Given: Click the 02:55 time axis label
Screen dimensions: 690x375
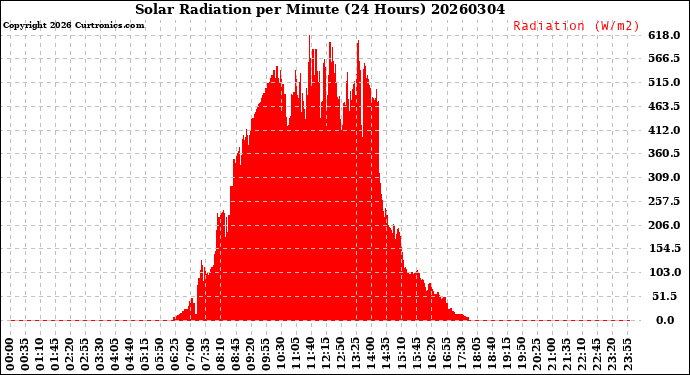Looking at the screenshot, I should pos(85,355).
